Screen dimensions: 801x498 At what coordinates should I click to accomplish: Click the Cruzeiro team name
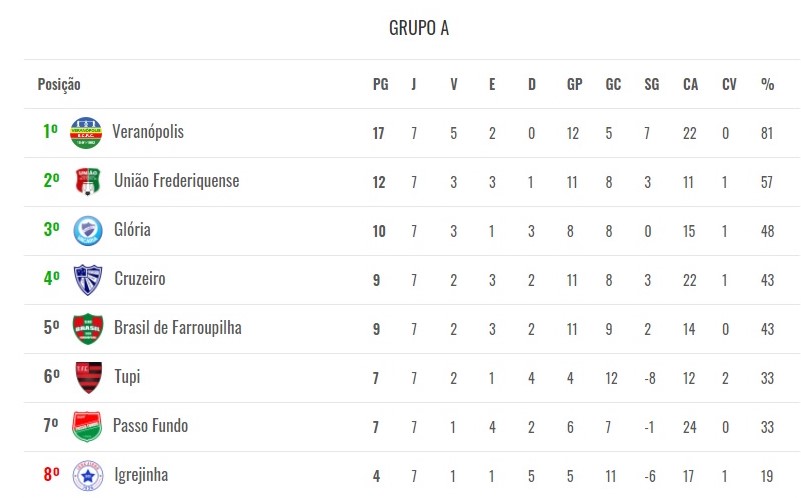point(140,279)
